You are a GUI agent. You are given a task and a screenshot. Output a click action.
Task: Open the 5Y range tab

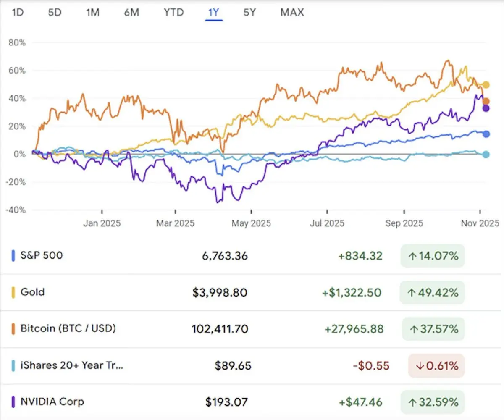(249, 13)
